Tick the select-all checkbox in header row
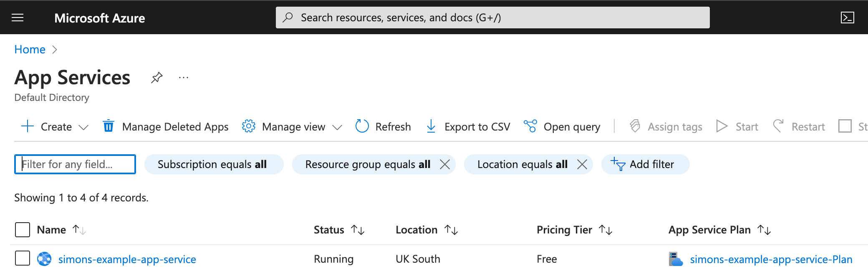868x271 pixels. click(x=23, y=230)
